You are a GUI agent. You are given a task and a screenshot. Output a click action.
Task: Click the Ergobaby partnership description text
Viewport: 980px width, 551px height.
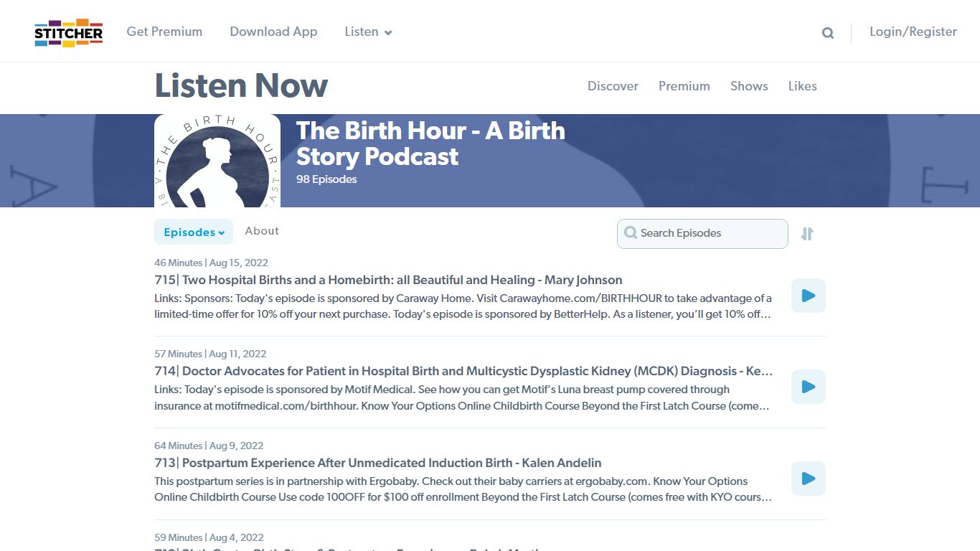[463, 489]
